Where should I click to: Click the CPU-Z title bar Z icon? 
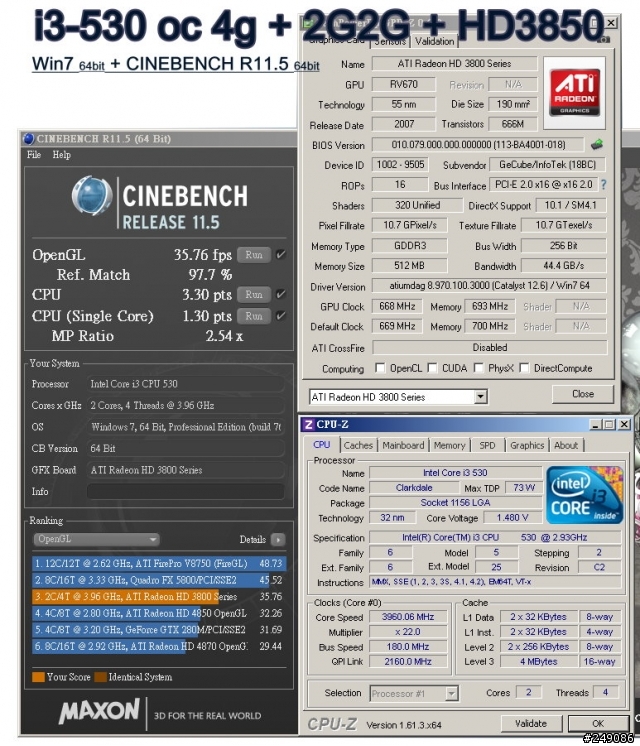[308, 424]
